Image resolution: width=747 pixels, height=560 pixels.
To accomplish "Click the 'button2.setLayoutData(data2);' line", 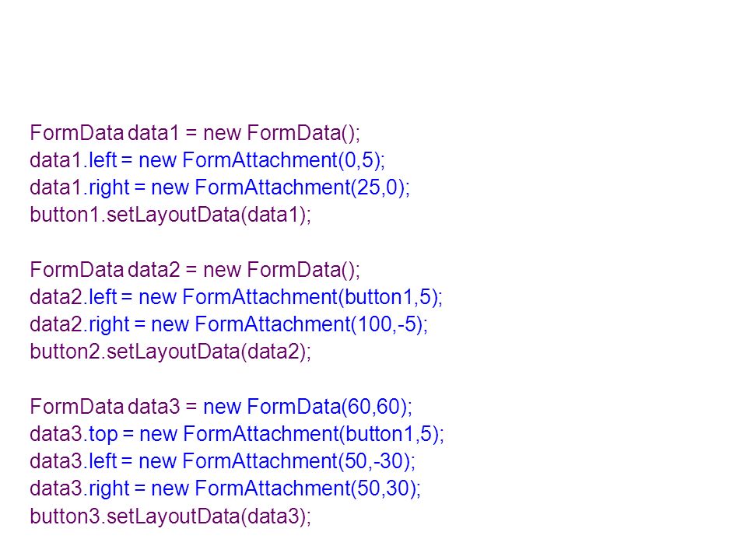I will tap(170, 352).
